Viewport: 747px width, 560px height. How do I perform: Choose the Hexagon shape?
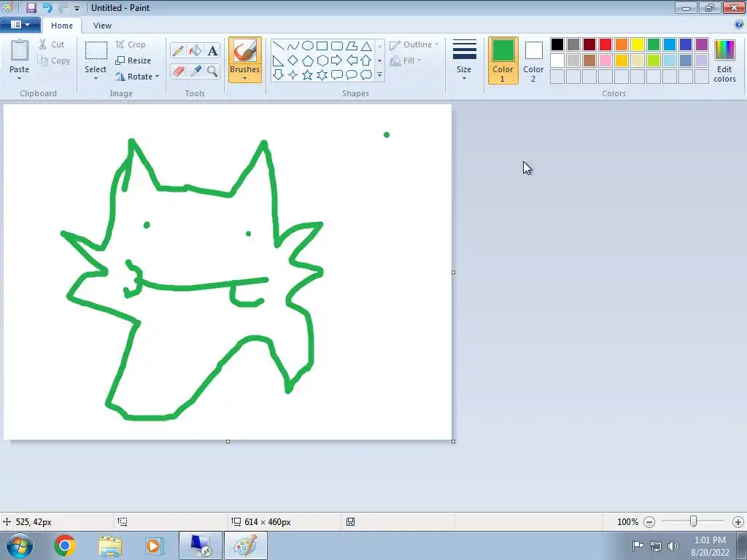(322, 61)
